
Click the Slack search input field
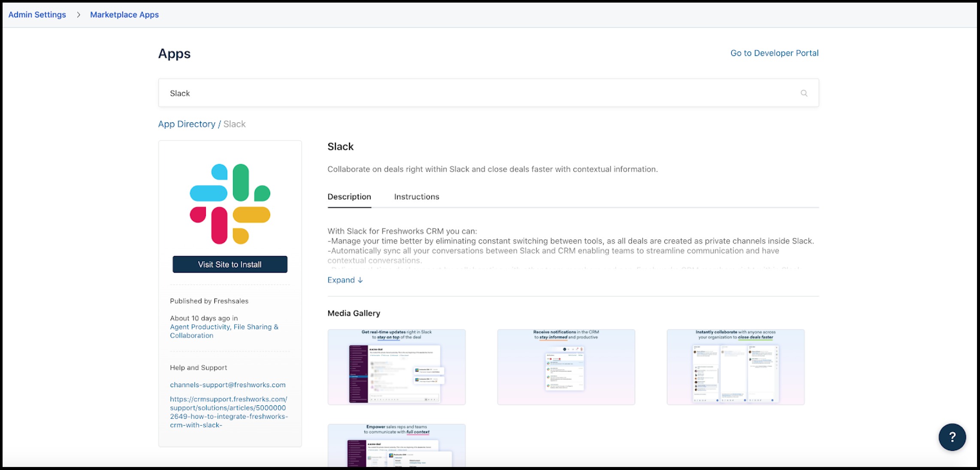click(488, 93)
